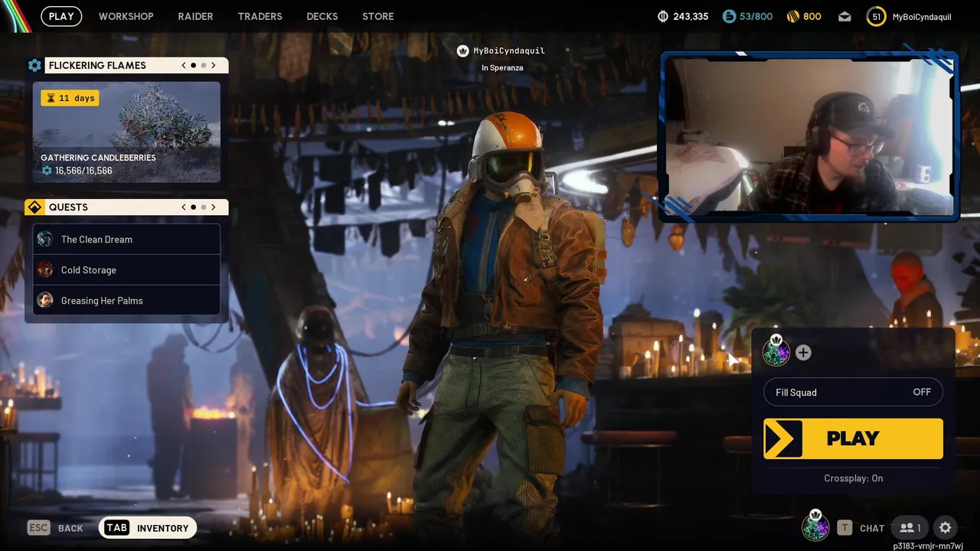Click QUESTS header title

[x=68, y=207]
